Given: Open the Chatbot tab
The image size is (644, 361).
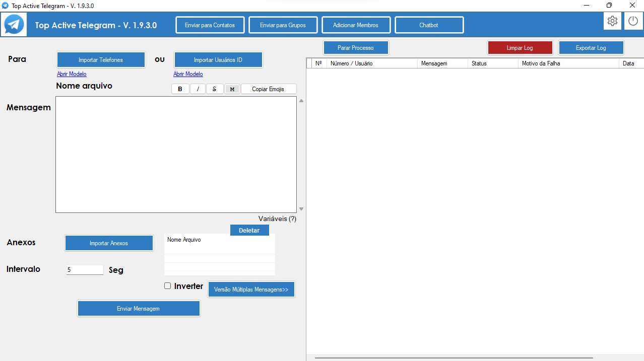Looking at the screenshot, I should [429, 25].
